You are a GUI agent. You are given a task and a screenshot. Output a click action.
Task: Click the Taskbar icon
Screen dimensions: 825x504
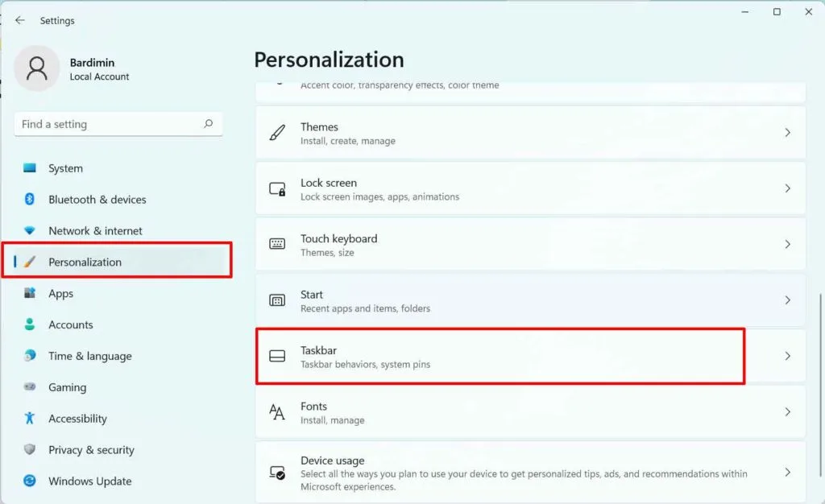(x=277, y=356)
